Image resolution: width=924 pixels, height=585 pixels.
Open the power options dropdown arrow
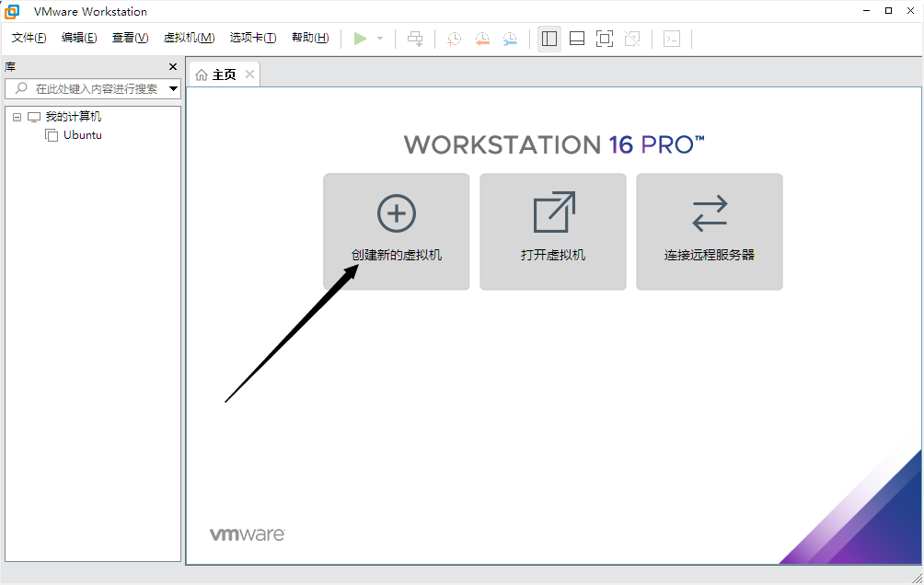[x=380, y=39]
